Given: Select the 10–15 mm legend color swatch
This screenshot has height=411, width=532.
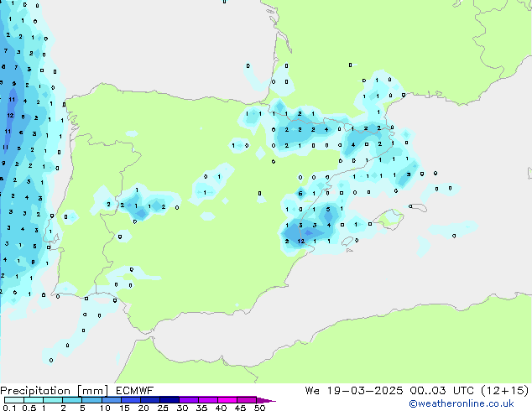Looking at the screenshot, I should pyautogui.click(x=111, y=400).
